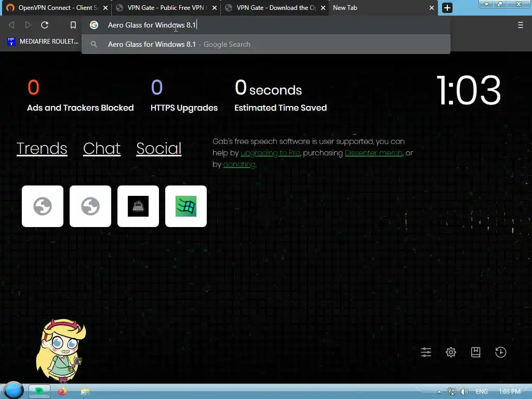Click the HTTPS Upgrades stat

(184, 96)
